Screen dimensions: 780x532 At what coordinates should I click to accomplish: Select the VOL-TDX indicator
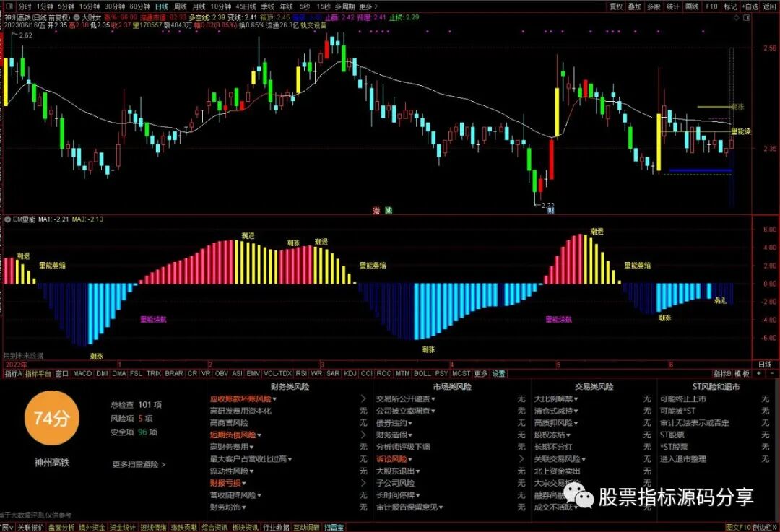pyautogui.click(x=277, y=373)
